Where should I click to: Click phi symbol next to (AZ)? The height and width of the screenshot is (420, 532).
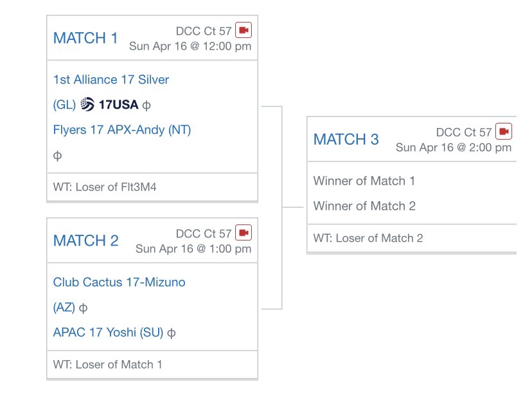tap(83, 308)
